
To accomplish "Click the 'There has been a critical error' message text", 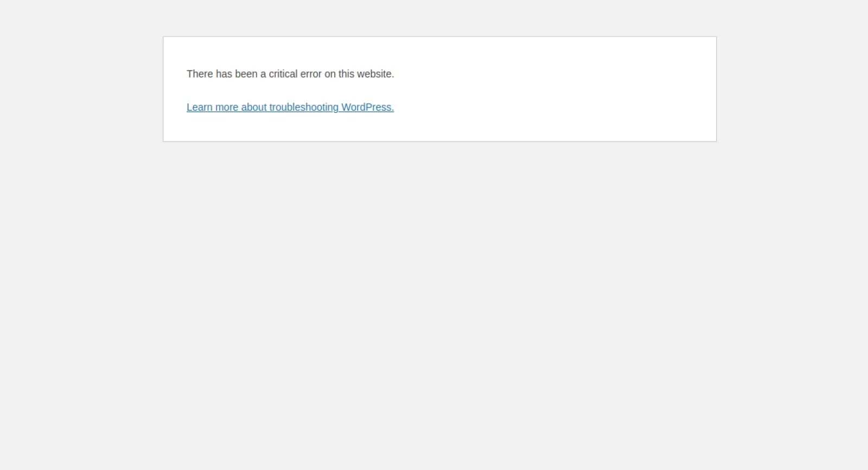I will click(x=290, y=74).
